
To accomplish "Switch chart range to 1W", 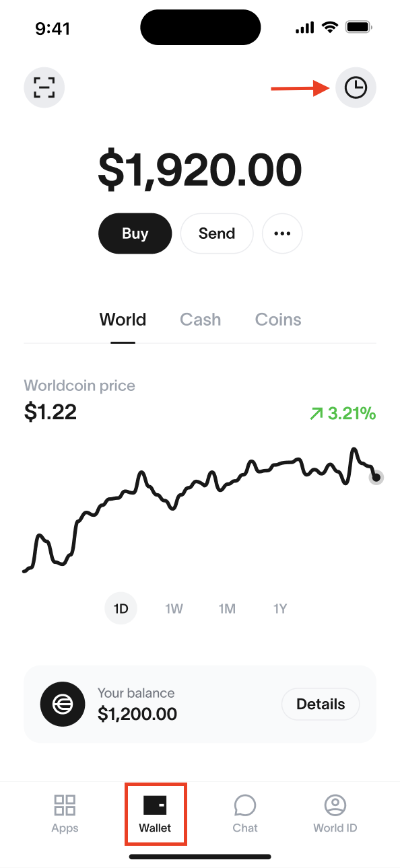I will coord(174,609).
